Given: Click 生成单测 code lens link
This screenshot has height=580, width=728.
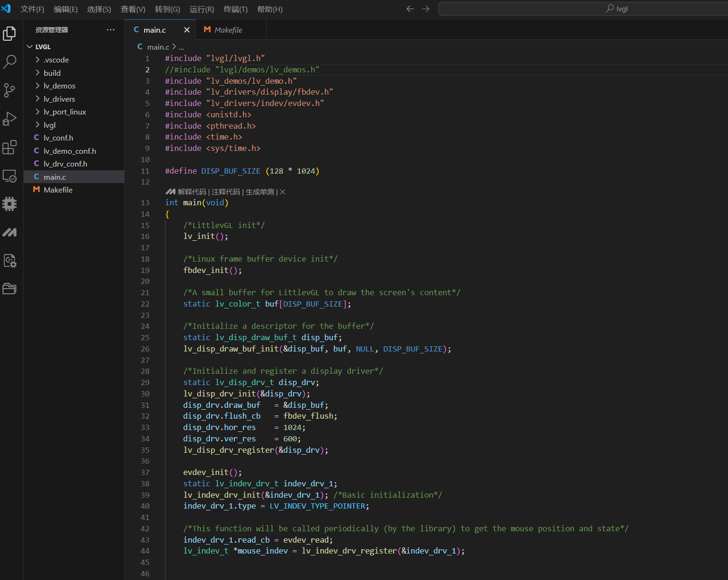Looking at the screenshot, I should [260, 192].
